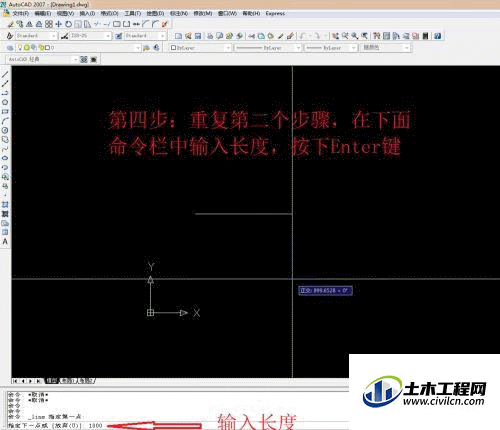
Task: Switch to the Model tab
Action: pos(52,381)
